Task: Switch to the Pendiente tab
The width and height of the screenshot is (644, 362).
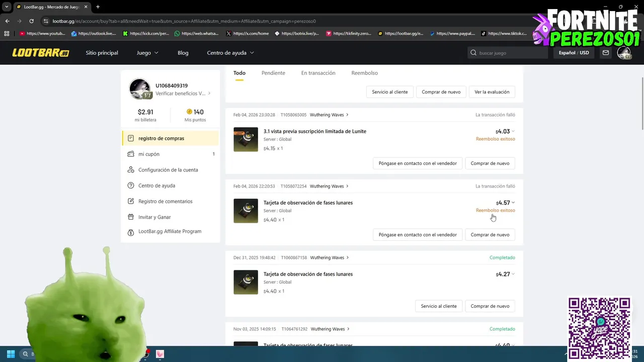Action: [x=273, y=73]
